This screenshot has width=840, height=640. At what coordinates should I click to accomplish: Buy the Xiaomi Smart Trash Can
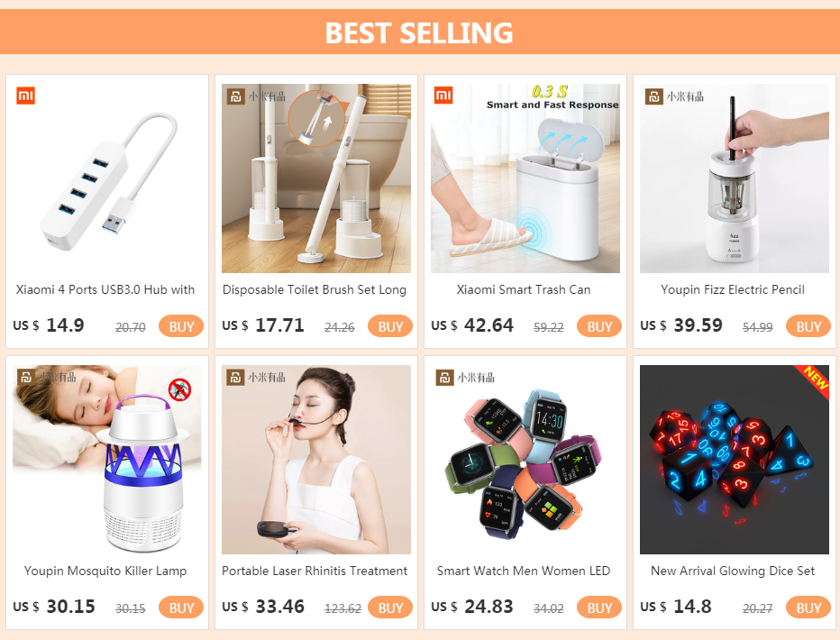click(x=599, y=326)
